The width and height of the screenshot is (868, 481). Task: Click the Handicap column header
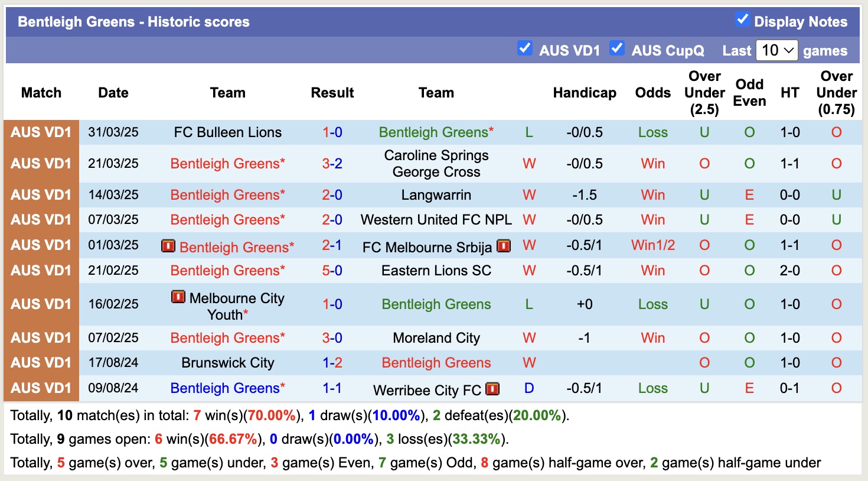point(585,93)
